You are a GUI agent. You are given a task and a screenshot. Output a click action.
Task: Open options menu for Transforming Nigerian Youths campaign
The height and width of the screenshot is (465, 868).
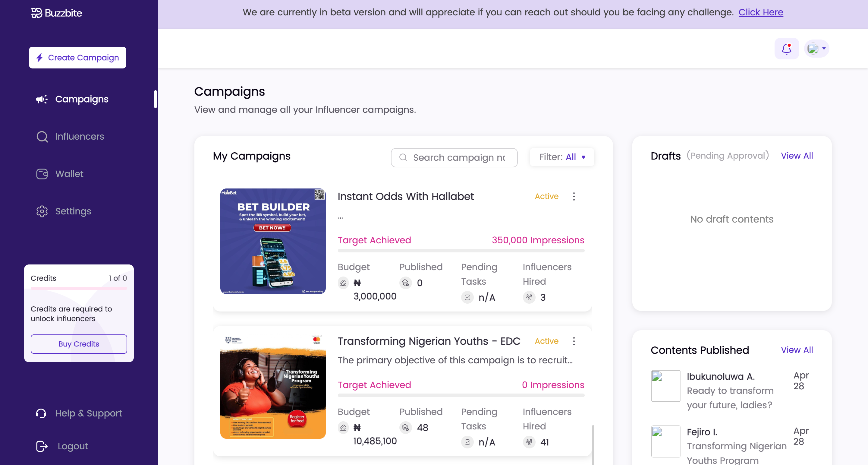coord(574,341)
